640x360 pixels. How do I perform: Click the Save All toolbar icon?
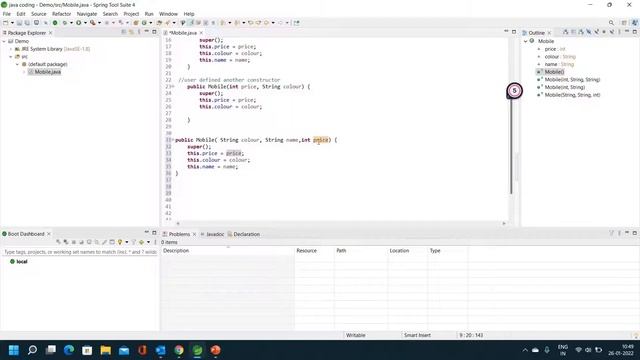point(27,23)
